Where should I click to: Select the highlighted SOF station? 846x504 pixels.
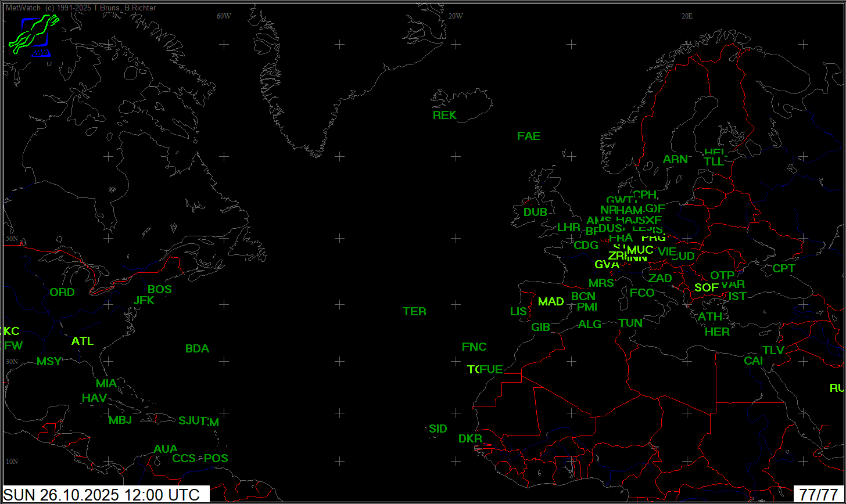pyautogui.click(x=707, y=287)
